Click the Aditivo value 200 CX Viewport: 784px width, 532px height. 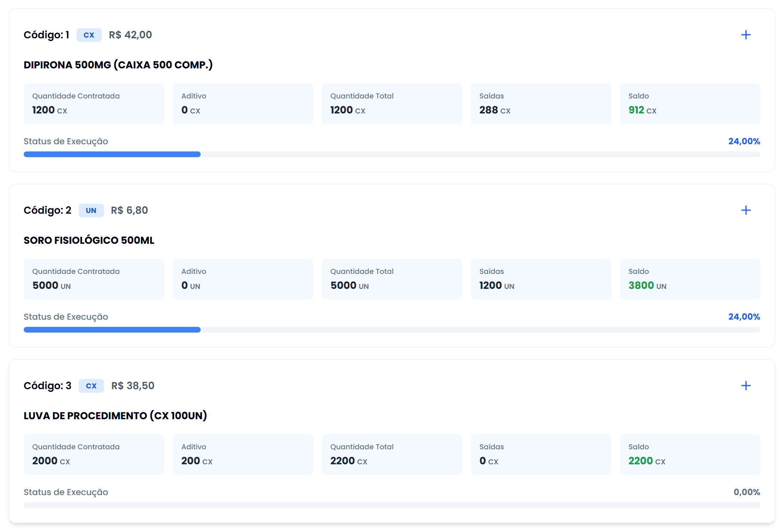197,461
